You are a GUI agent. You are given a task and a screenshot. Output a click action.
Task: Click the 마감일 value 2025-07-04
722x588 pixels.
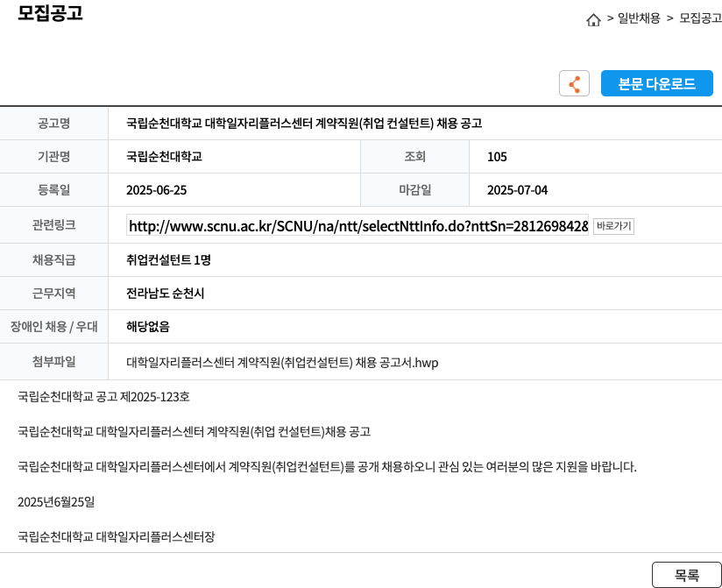[518, 190]
